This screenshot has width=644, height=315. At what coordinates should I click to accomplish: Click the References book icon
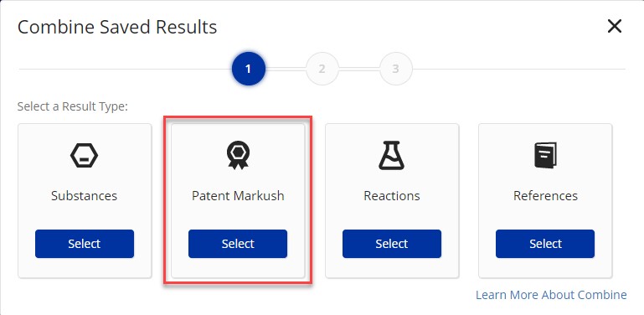(x=545, y=155)
